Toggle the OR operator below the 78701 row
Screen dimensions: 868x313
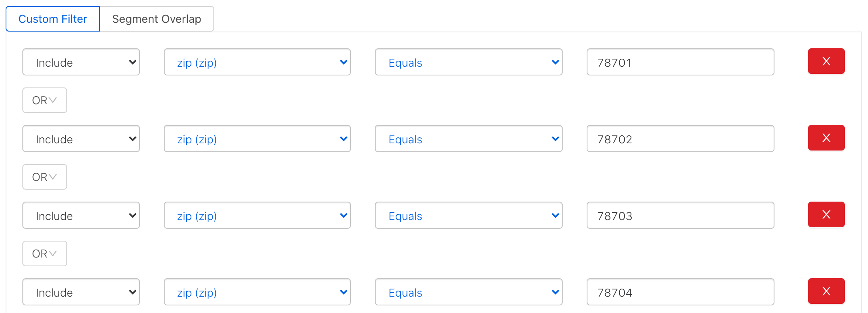pos(44,100)
